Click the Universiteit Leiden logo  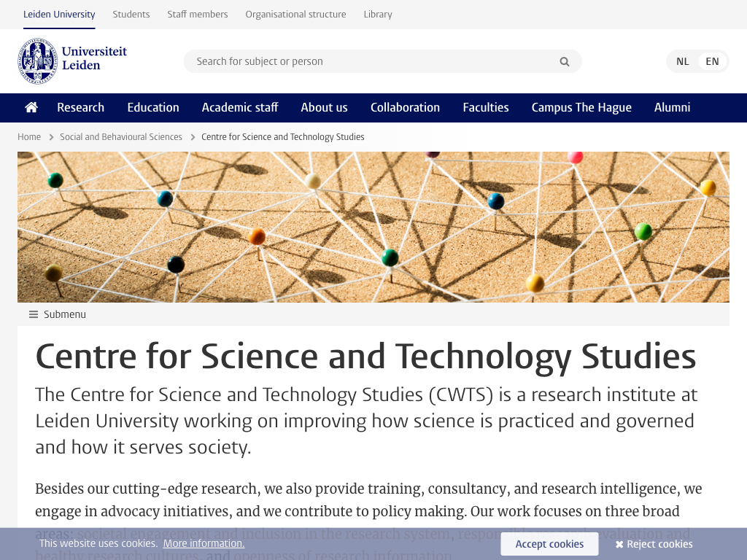[x=73, y=61]
